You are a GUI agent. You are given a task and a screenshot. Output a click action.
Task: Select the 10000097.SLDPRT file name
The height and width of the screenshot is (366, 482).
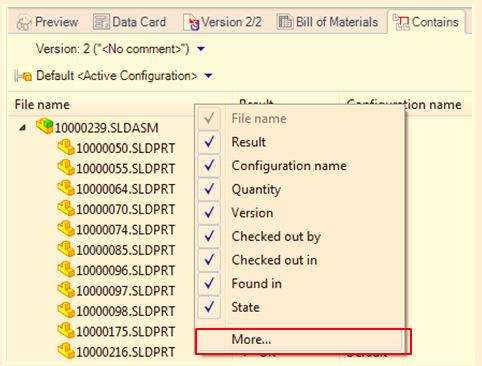[x=126, y=291]
